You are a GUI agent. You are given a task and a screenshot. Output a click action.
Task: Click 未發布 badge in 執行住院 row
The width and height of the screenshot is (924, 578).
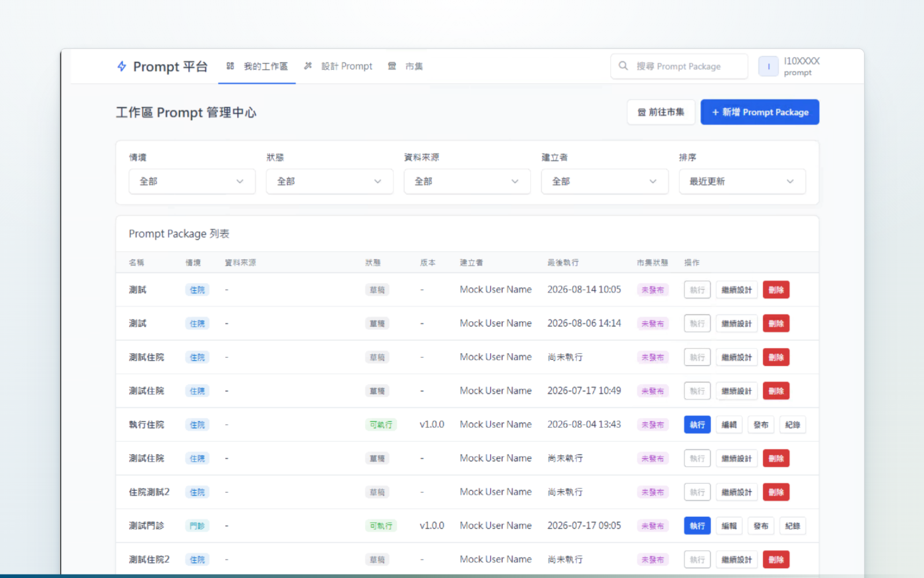pos(653,425)
